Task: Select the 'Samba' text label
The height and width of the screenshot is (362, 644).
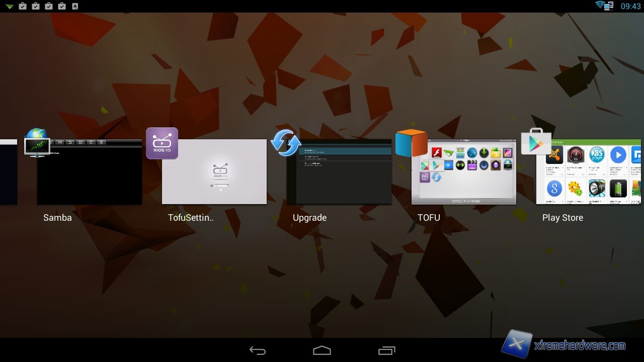Action: [x=57, y=218]
